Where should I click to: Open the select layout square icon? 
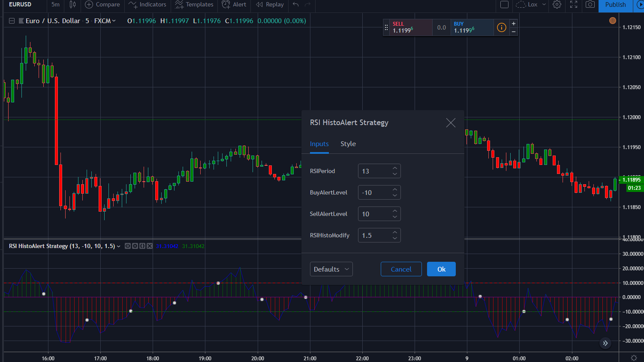tap(505, 5)
